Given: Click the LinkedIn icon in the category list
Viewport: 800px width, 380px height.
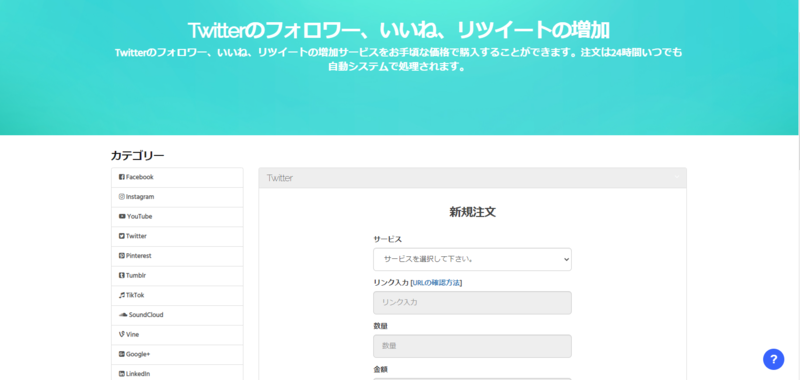Looking at the screenshot, I should (121, 374).
